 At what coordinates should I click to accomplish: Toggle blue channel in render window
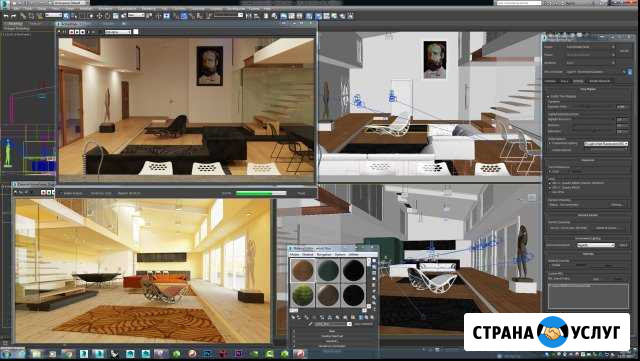pyautogui.click(x=82, y=31)
